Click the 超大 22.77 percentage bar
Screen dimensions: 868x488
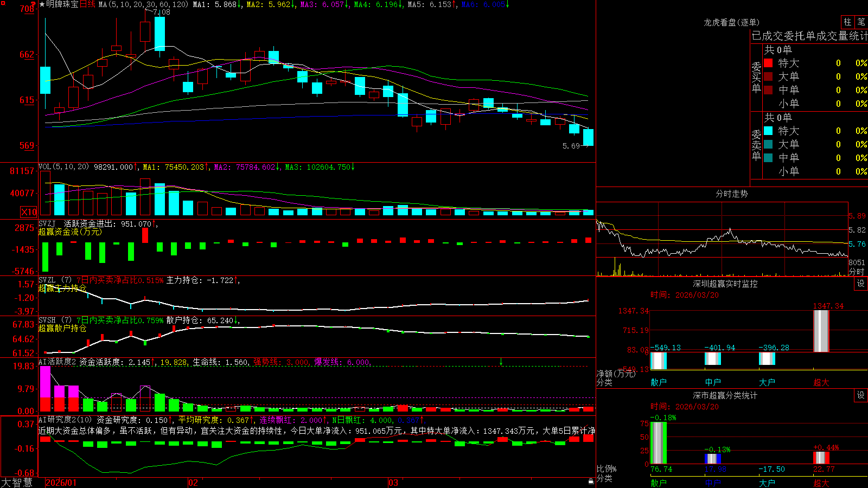click(x=821, y=458)
